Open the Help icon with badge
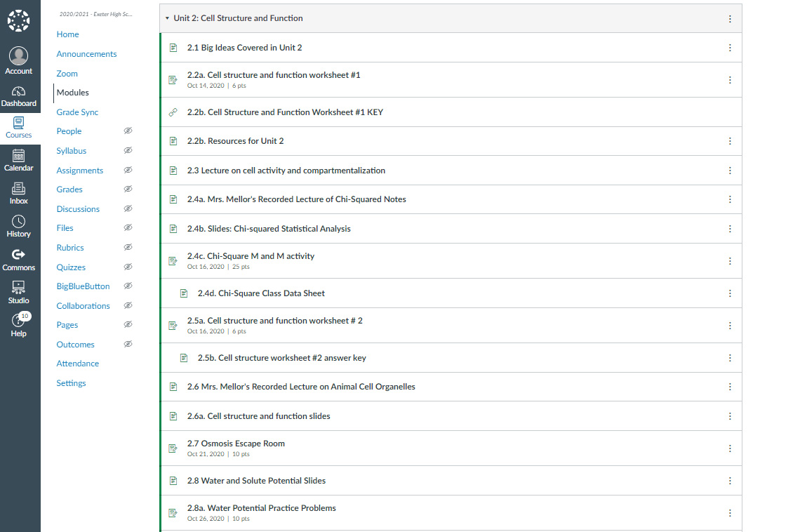This screenshot has height=532, width=800. click(x=19, y=321)
